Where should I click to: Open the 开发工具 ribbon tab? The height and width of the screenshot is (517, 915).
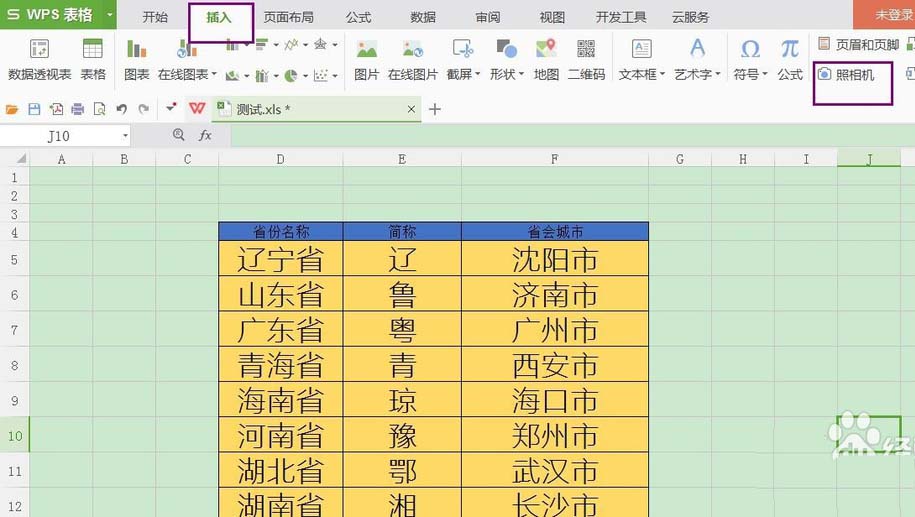click(x=621, y=17)
